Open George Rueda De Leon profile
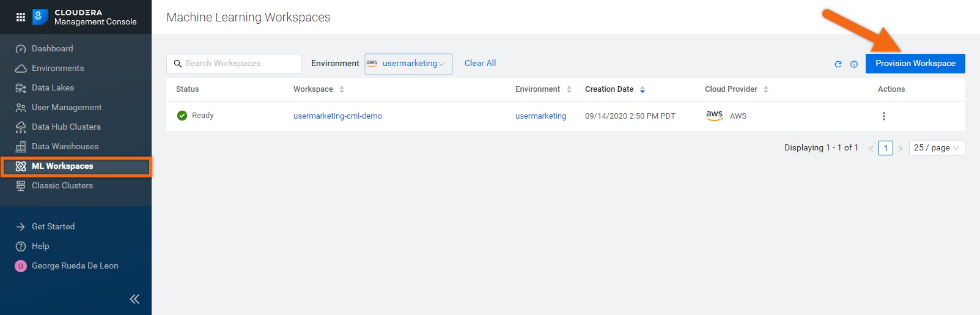 click(x=75, y=265)
